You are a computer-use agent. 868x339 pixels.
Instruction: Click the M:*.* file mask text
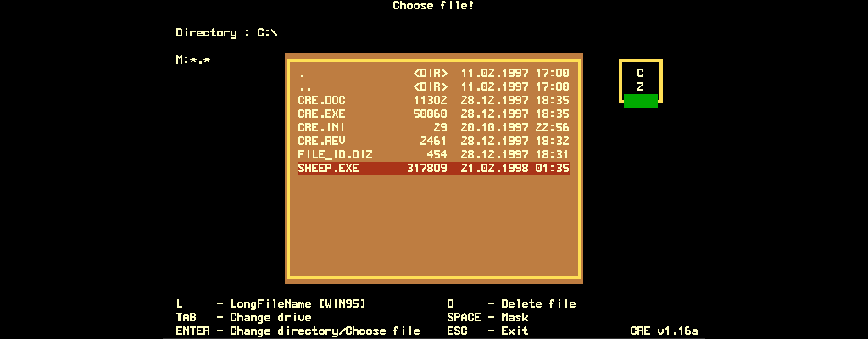click(x=193, y=59)
